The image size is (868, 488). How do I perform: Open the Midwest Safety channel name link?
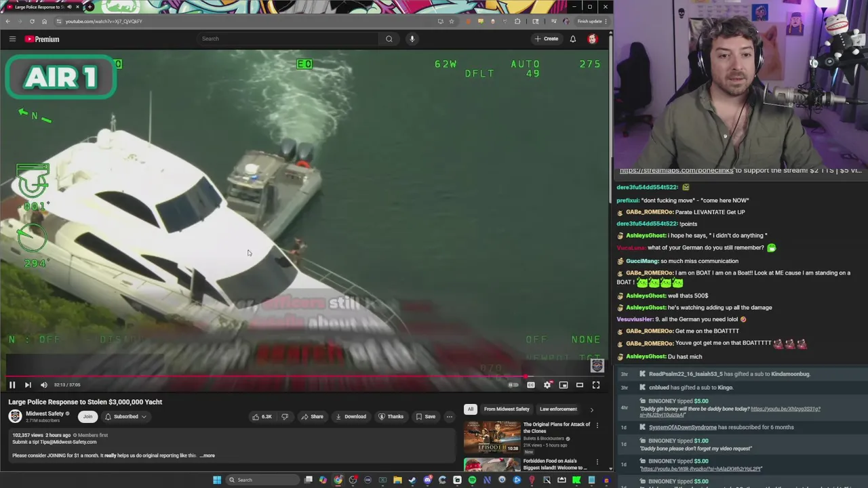coord(45,413)
